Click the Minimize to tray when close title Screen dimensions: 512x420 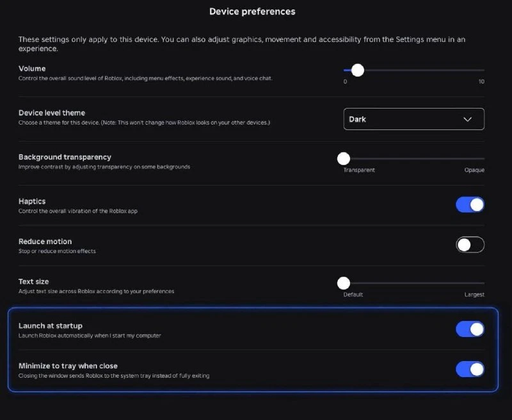point(68,366)
